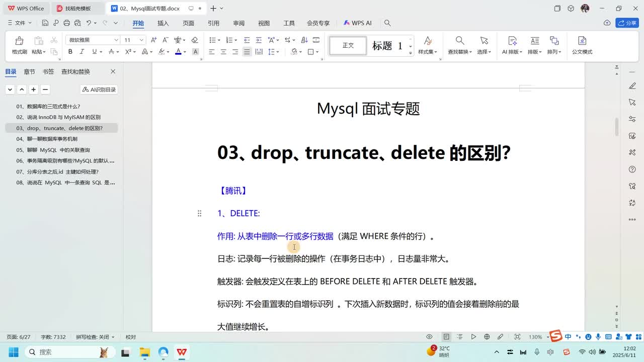Click the search magnifier icon in the ribbon tab row
The height and width of the screenshot is (362, 644).
[387, 23]
